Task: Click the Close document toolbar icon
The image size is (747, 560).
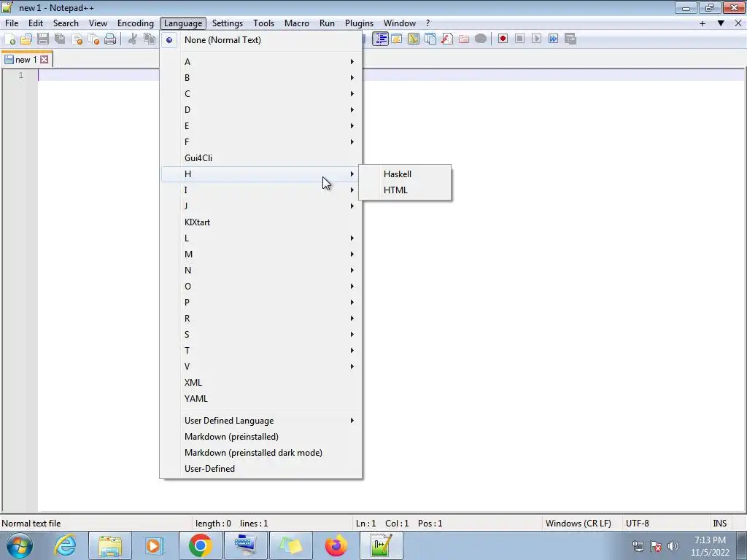Action: (x=77, y=39)
